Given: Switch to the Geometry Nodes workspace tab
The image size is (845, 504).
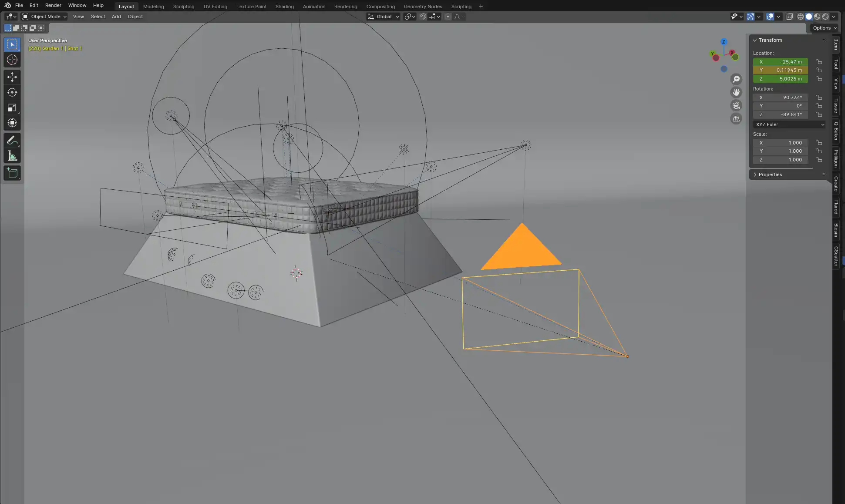Looking at the screenshot, I should coord(423,7).
